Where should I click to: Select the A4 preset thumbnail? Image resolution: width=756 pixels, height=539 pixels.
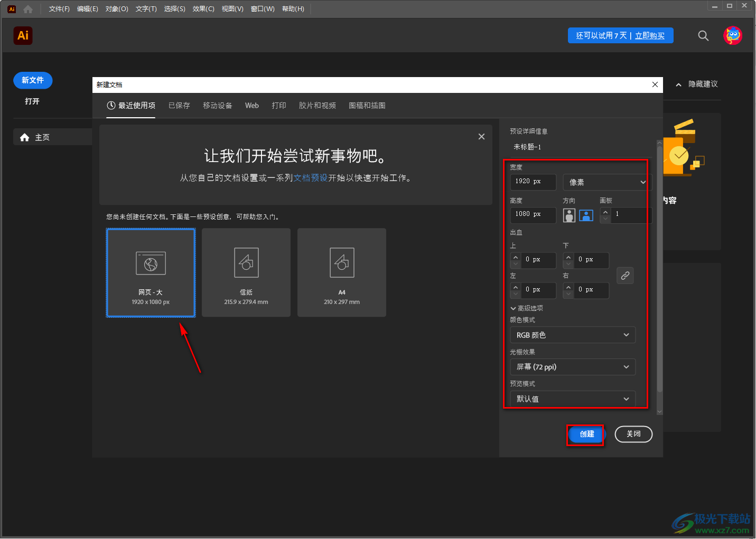pyautogui.click(x=342, y=272)
